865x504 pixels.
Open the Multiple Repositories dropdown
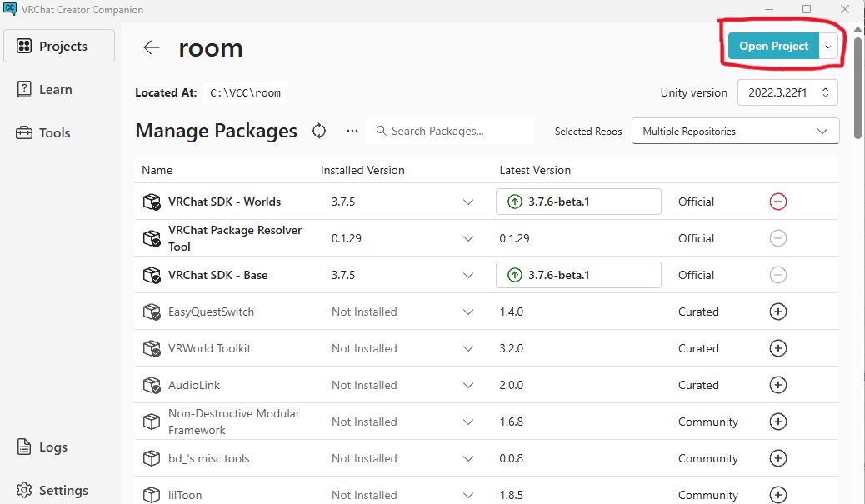coord(735,132)
